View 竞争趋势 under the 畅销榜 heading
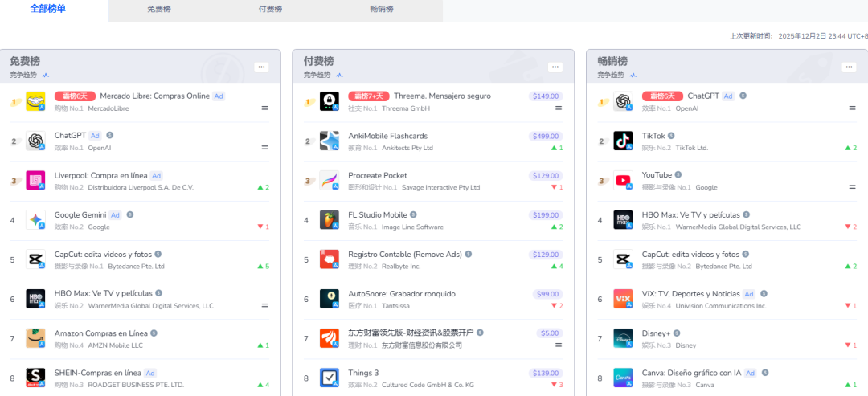The height and width of the screenshot is (396, 868). [618, 76]
